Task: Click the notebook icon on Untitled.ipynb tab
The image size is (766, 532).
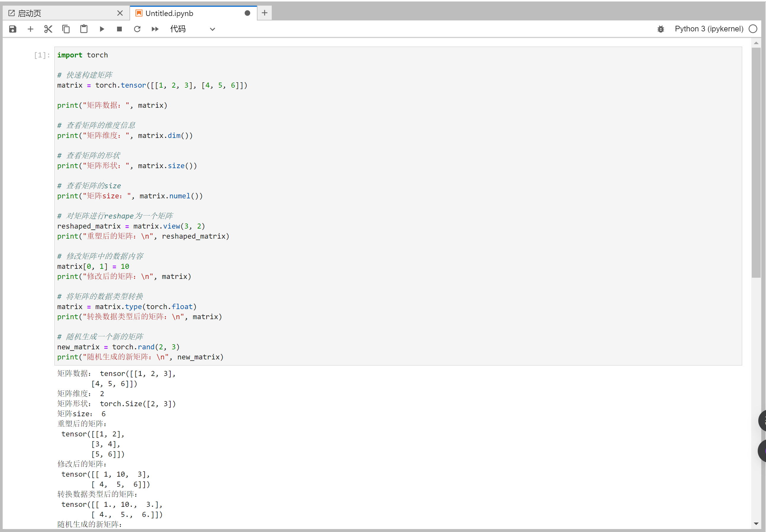Action: 139,13
